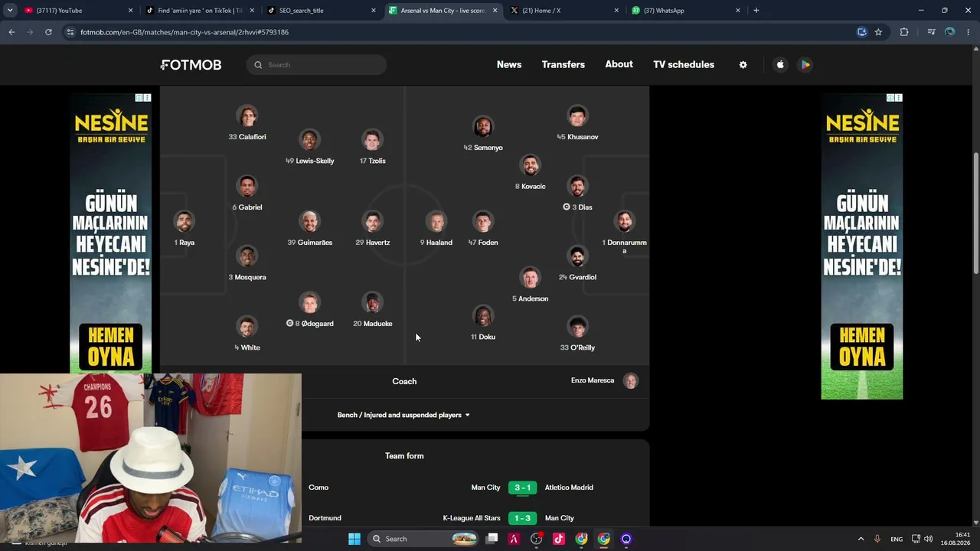Show hidden system tray icons
Image resolution: width=980 pixels, height=551 pixels.
click(x=861, y=539)
